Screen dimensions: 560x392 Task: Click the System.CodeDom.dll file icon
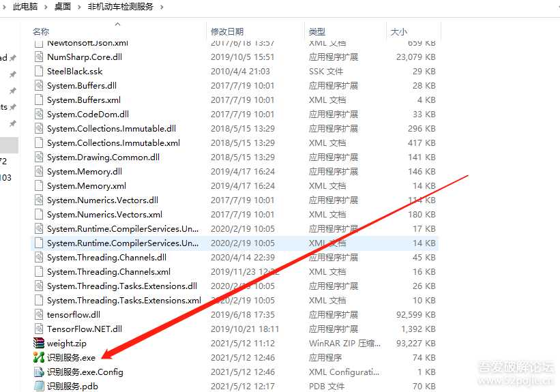[39, 115]
